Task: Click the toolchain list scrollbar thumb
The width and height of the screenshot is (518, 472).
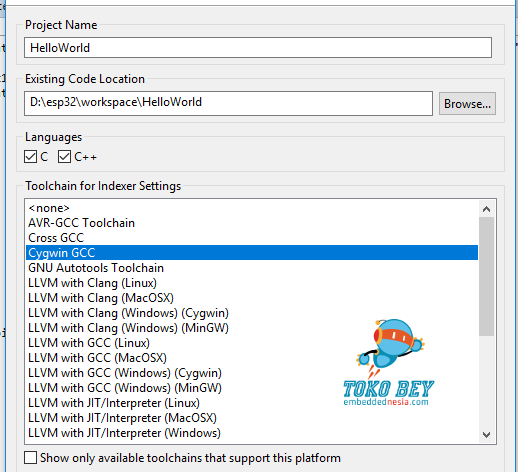Action: tap(486, 277)
